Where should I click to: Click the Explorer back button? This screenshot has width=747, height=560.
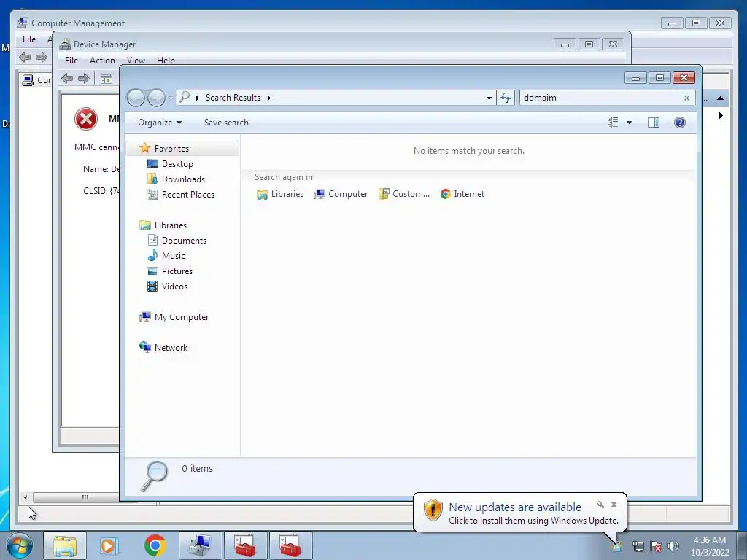[136, 98]
